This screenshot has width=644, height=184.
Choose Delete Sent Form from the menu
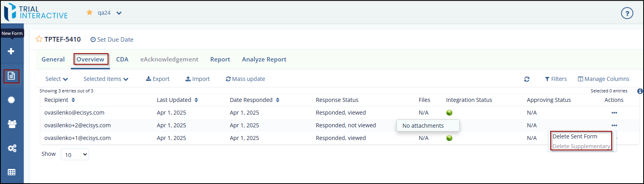point(575,136)
